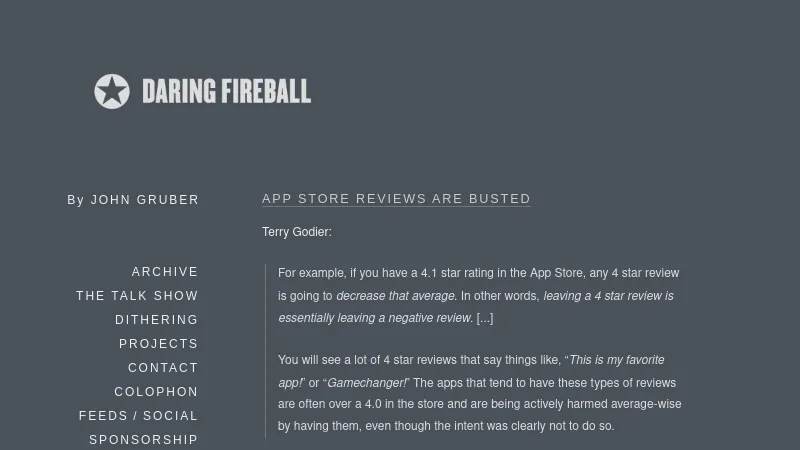Click the italic "leaving a 4 star review" phrase
Image resolution: width=800 pixels, height=450 pixels.
[x=608, y=296]
